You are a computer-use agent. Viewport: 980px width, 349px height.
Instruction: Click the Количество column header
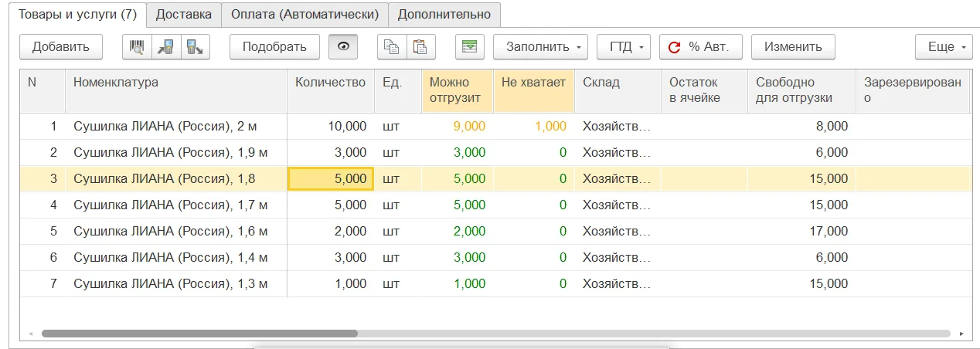(x=330, y=90)
